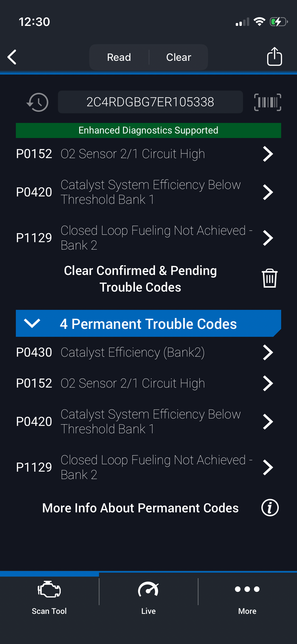Open VIN history clock icon
Viewport: 297px width, 644px height.
tap(37, 102)
